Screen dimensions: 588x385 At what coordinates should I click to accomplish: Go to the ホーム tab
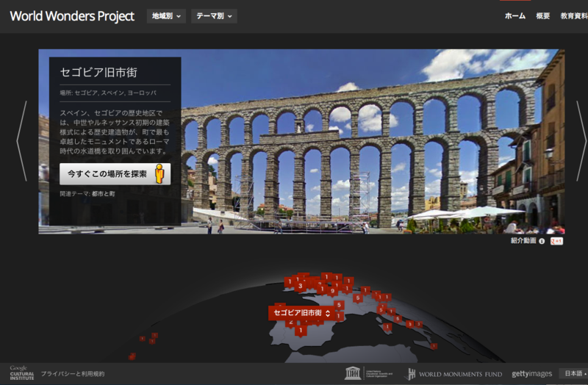[x=515, y=15]
